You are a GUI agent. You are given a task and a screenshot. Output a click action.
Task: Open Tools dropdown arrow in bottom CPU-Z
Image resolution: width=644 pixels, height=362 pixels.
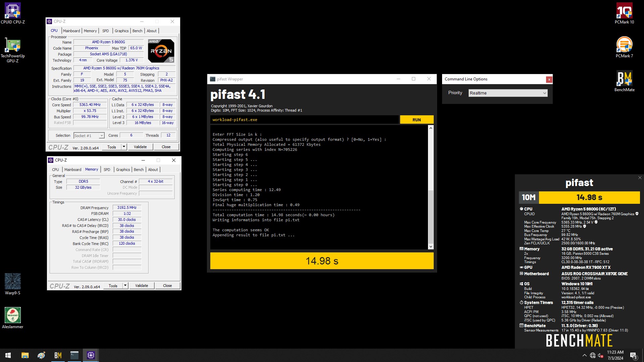click(125, 286)
